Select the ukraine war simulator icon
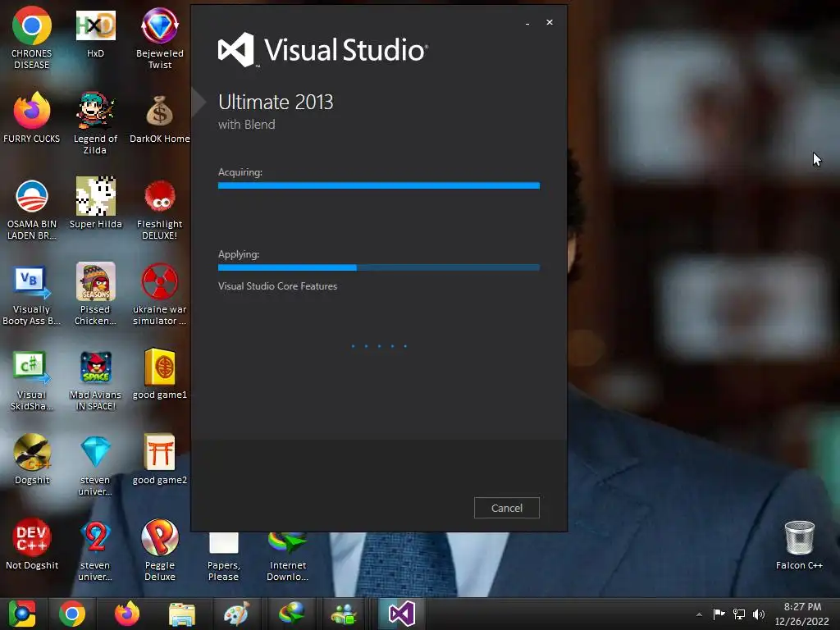 tap(160, 294)
